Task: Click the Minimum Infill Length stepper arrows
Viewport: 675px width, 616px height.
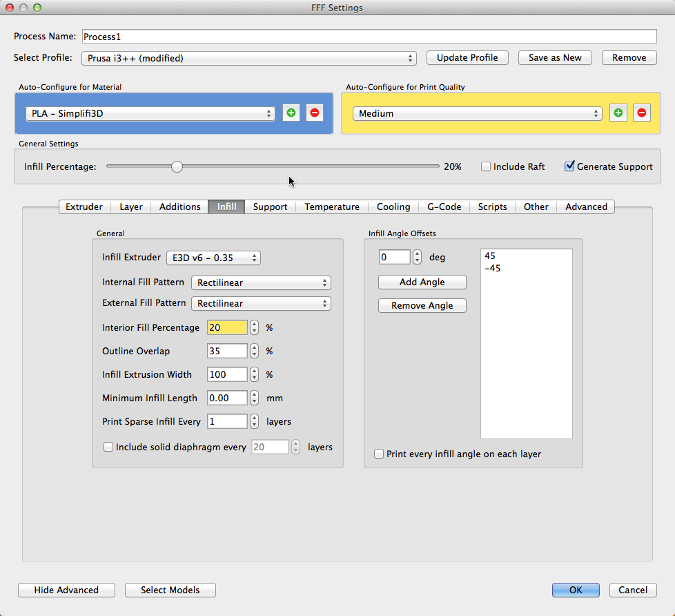Action: 255,398
